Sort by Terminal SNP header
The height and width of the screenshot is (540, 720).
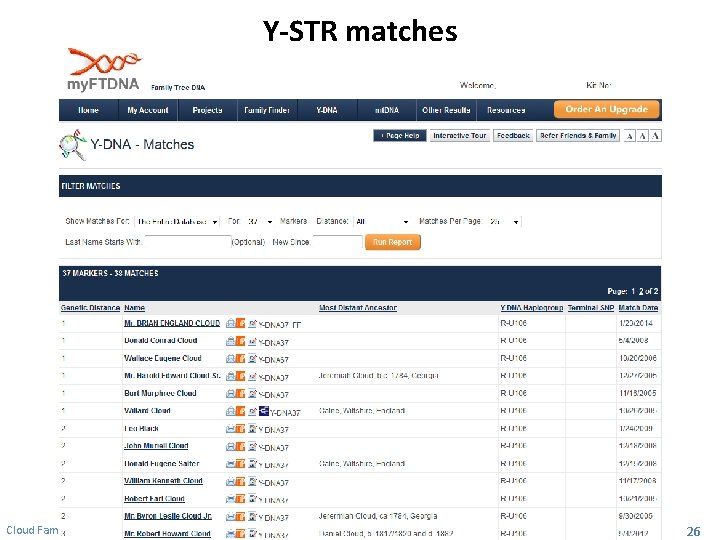[x=591, y=308]
